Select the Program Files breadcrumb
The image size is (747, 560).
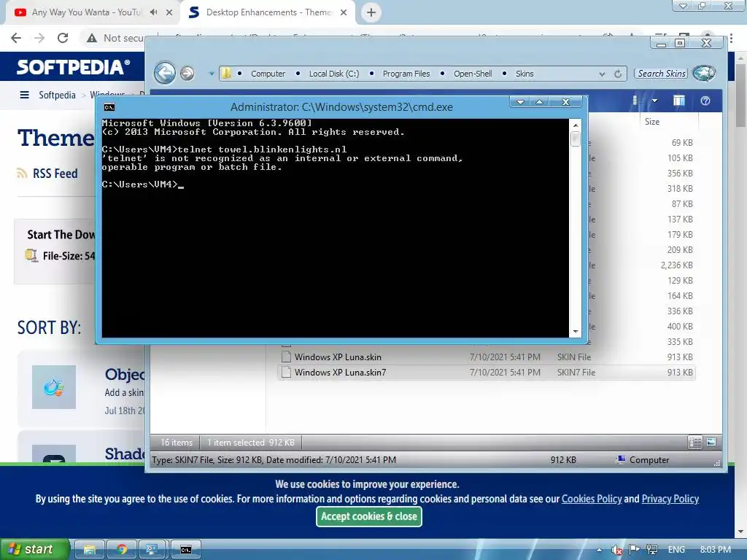click(x=406, y=74)
